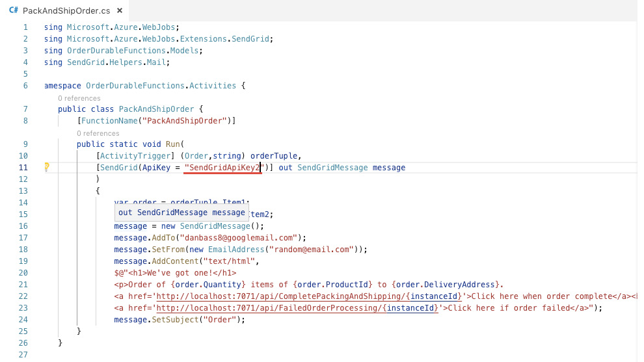Click Microsoft.Azure.WebJobs.Extensions.SendGrid on line 2
This screenshot has width=644, height=362.
point(168,39)
